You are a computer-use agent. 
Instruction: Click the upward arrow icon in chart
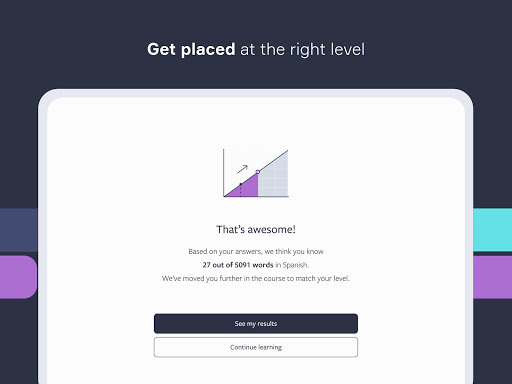click(x=242, y=169)
